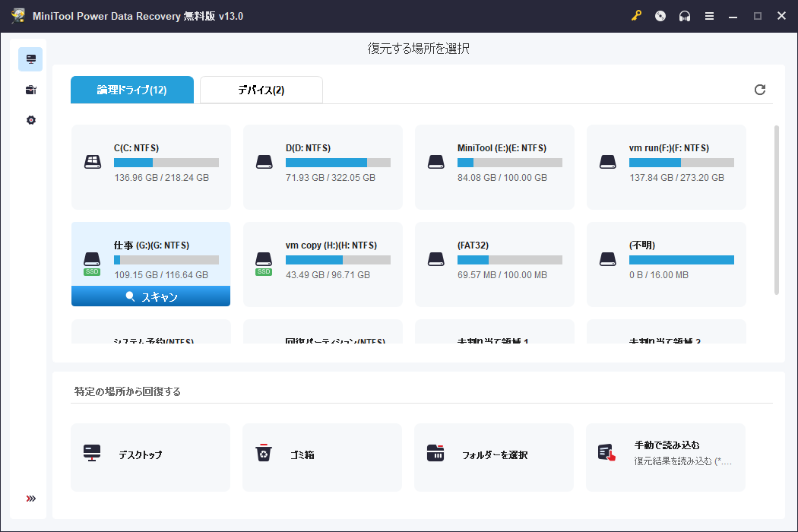Image resolution: width=798 pixels, height=532 pixels.
Task: Click 69.57 MB / 100.00 MB text
Action: [x=502, y=275]
